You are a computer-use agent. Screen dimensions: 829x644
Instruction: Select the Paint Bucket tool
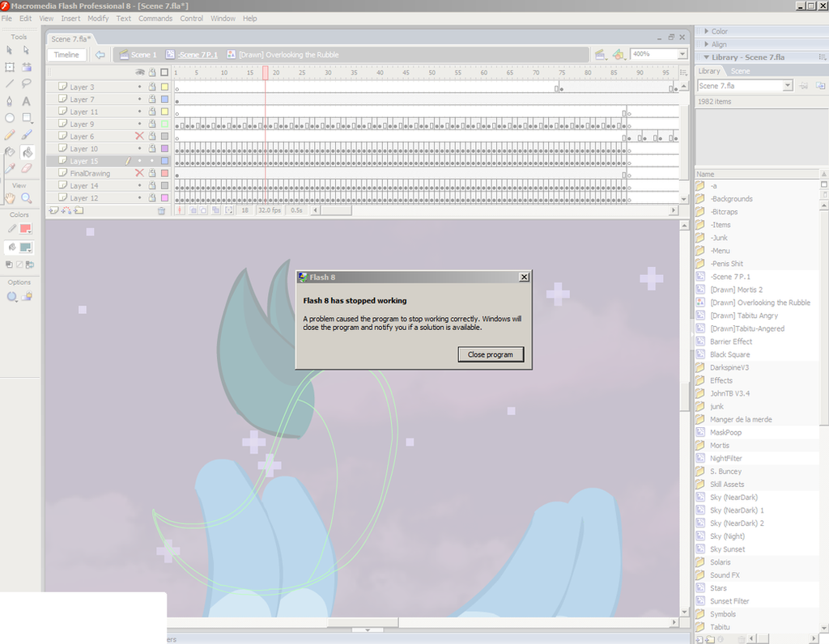27,152
